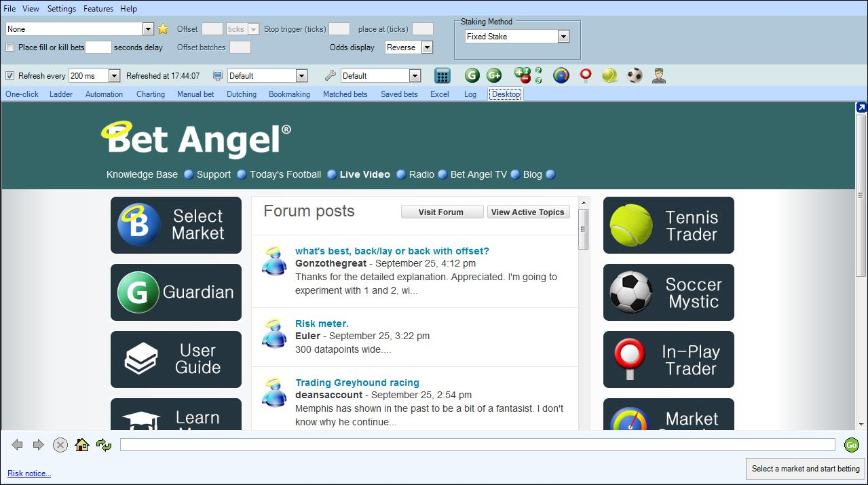Enable Place fill or kill bets checkbox

[10, 47]
